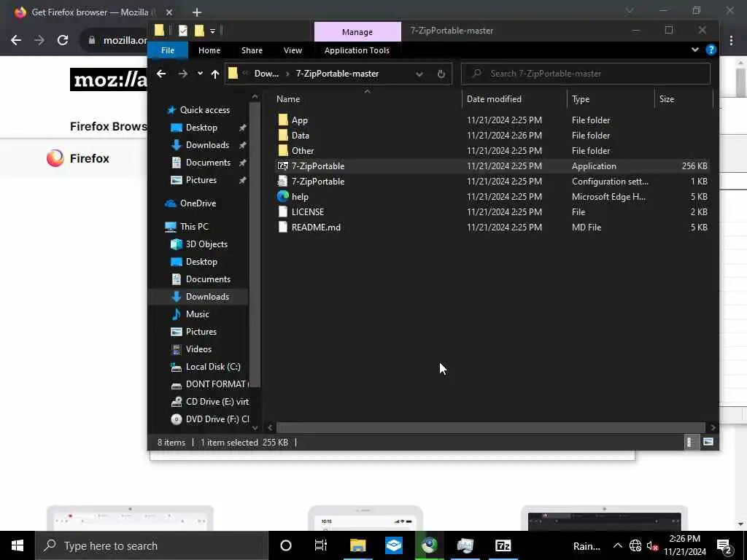Refresh the 7-ZipPortable-master folder view
Viewport: 747px width, 560px height.
[441, 74]
